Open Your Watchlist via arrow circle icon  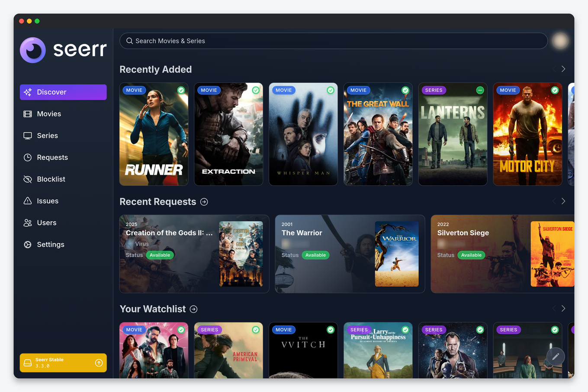click(x=194, y=309)
